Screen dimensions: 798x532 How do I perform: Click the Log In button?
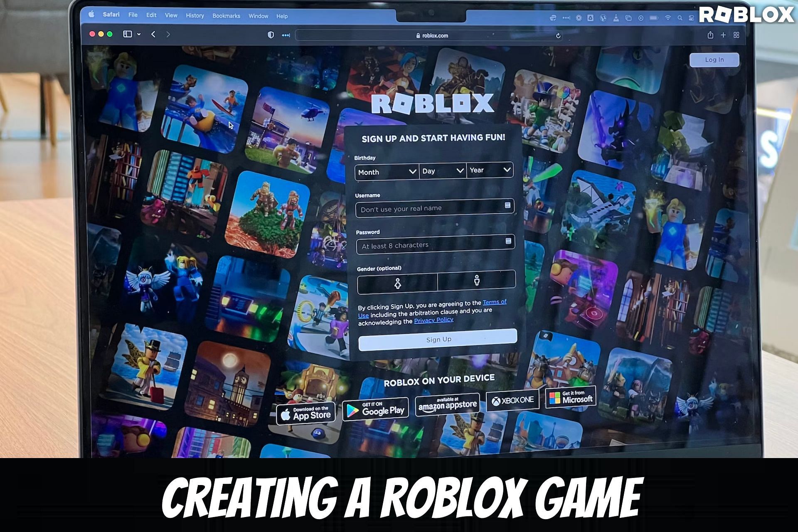coord(714,59)
